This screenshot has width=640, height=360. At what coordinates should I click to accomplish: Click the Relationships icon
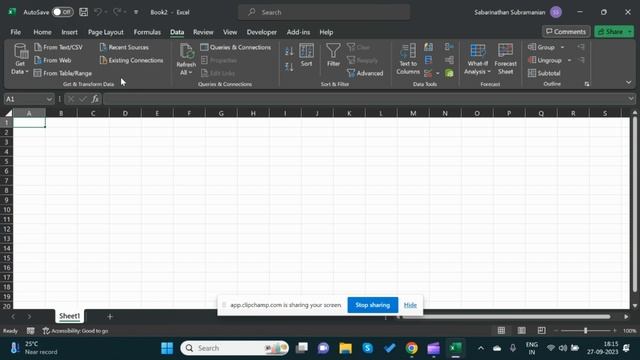449,60
